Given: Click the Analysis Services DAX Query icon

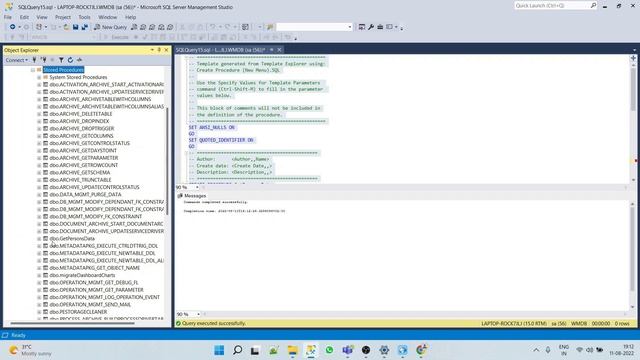Looking at the screenshot, I should [x=170, y=27].
